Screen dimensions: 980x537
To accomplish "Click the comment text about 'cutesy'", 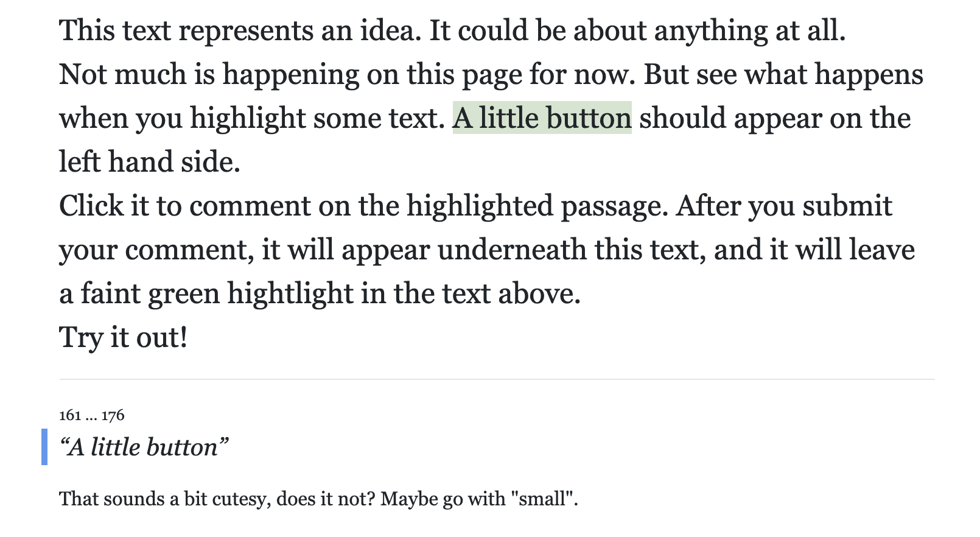I will 318,499.
